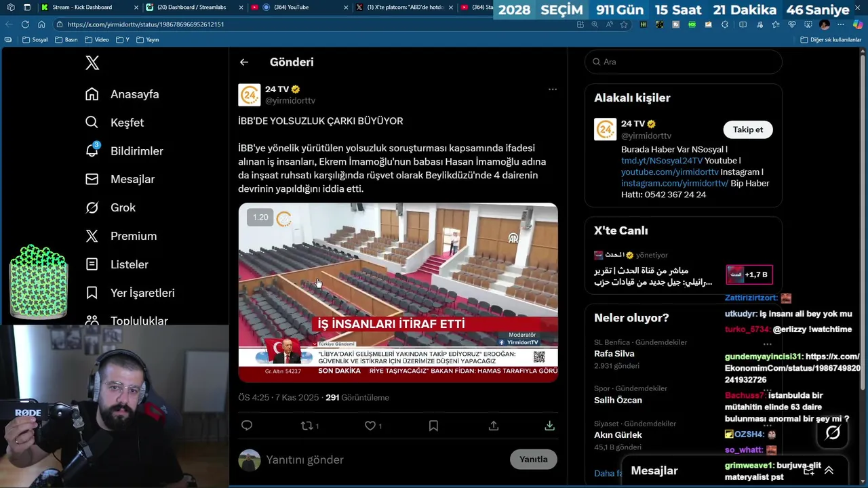Viewport: 868px width, 488px height.
Task: Open Grok from the sidebar
Action: click(x=110, y=208)
